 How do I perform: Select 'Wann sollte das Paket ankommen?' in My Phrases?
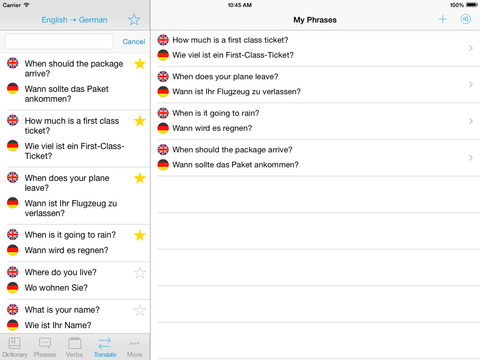coord(235,165)
